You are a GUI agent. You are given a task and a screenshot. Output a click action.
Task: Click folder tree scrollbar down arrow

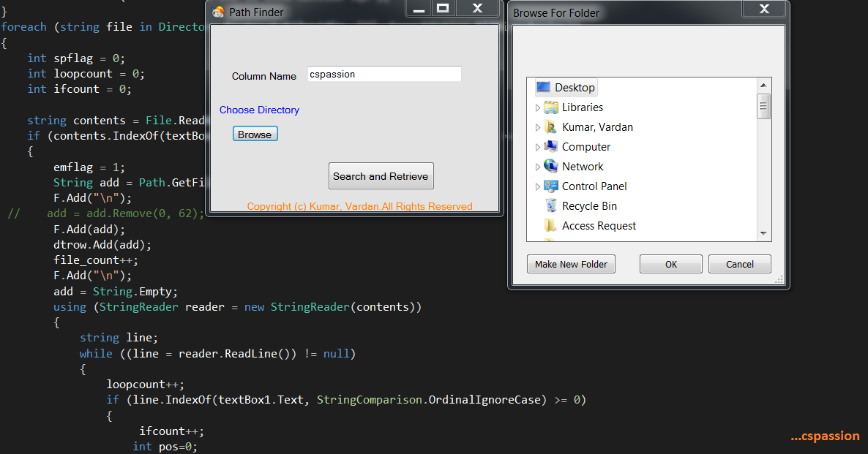pos(763,233)
